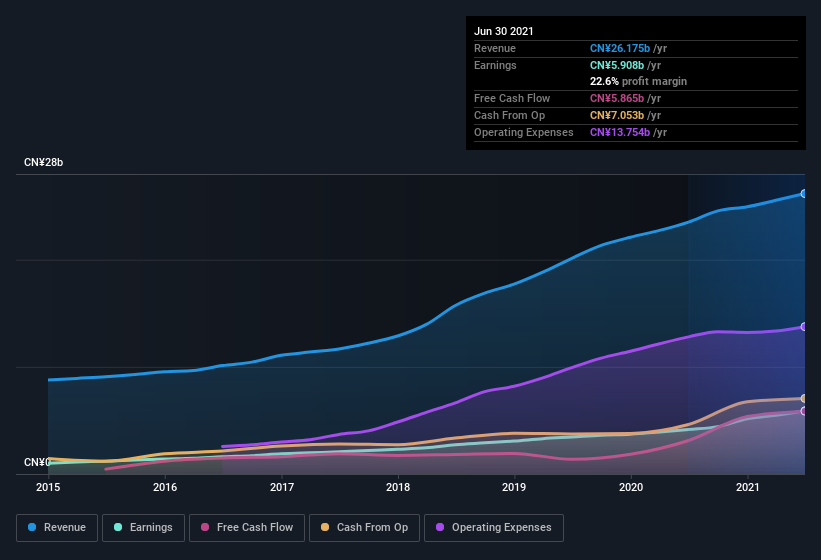Click the Free Cash Flow end-point marker on the pink line

[803, 411]
